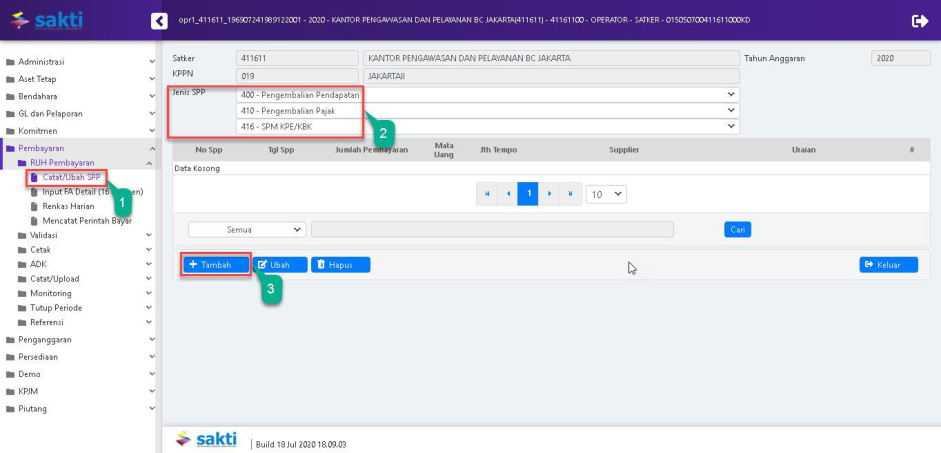Open the Semua filter dropdown
Screen dimensions: 941x453
click(x=246, y=229)
